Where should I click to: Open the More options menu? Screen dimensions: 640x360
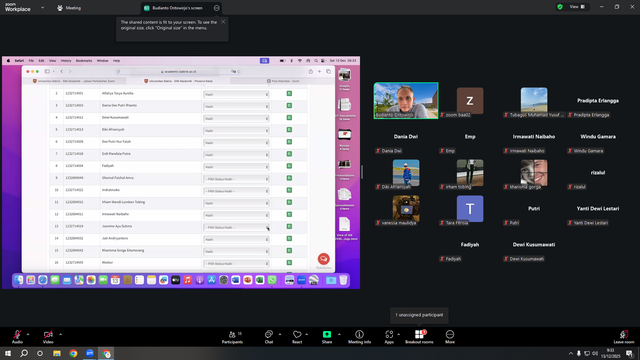pyautogui.click(x=450, y=337)
